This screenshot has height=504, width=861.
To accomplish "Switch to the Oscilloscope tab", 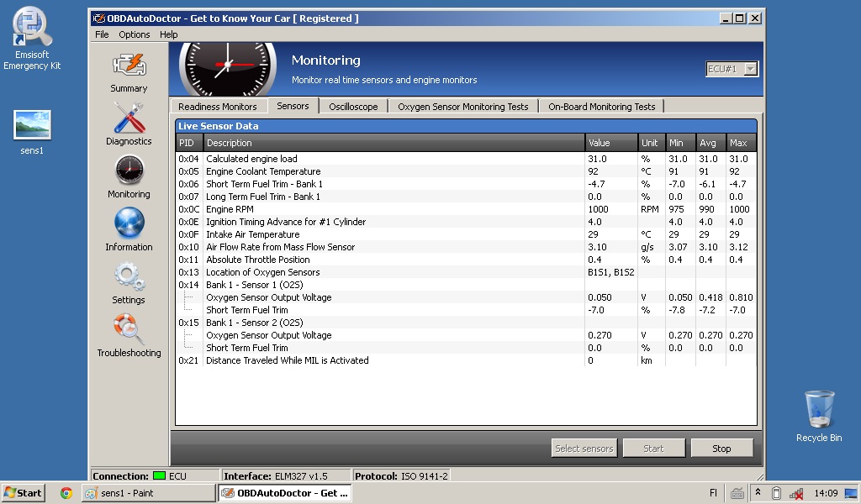I will 353,107.
